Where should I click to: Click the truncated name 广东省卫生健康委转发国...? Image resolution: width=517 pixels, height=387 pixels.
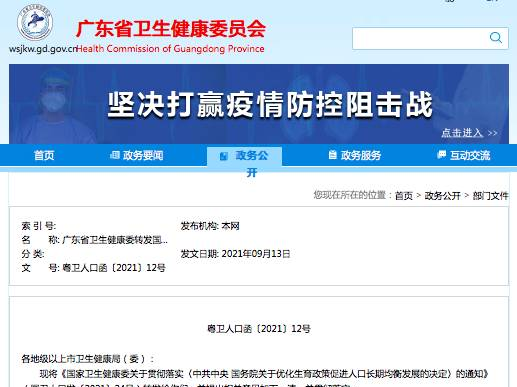pos(115,240)
